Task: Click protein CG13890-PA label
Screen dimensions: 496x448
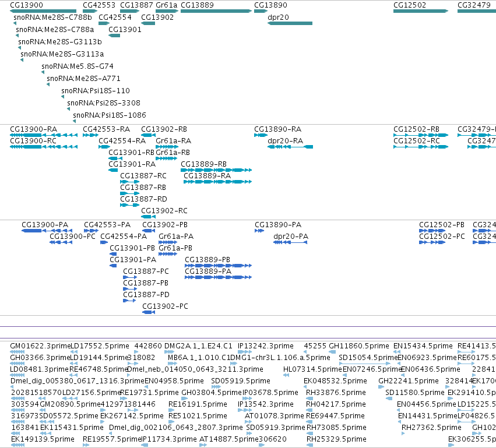Action: point(278,225)
